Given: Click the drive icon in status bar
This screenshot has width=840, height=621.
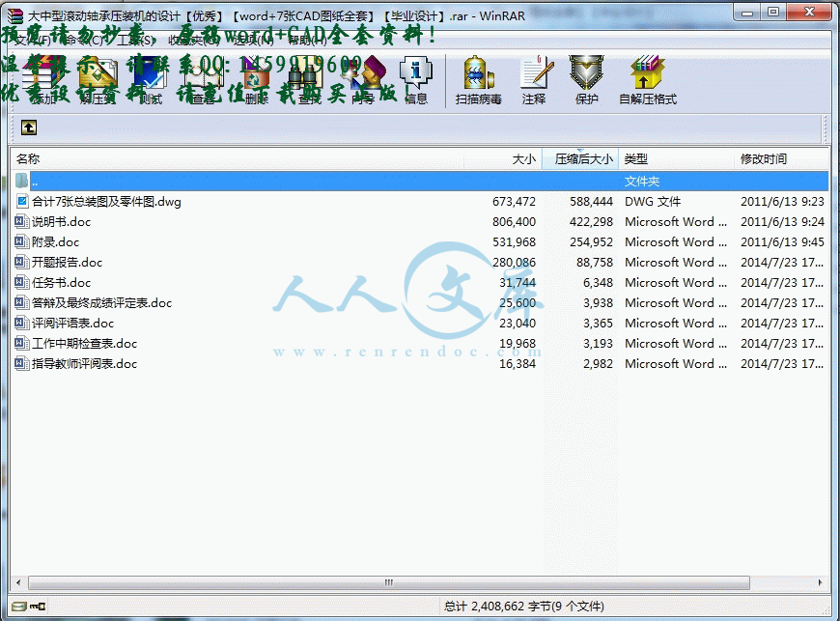Looking at the screenshot, I should pos(18,606).
